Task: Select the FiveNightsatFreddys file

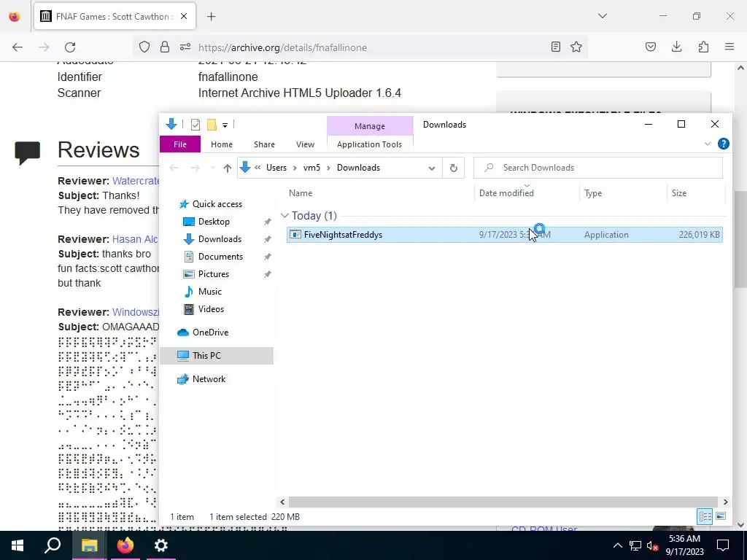Action: pos(505,235)
